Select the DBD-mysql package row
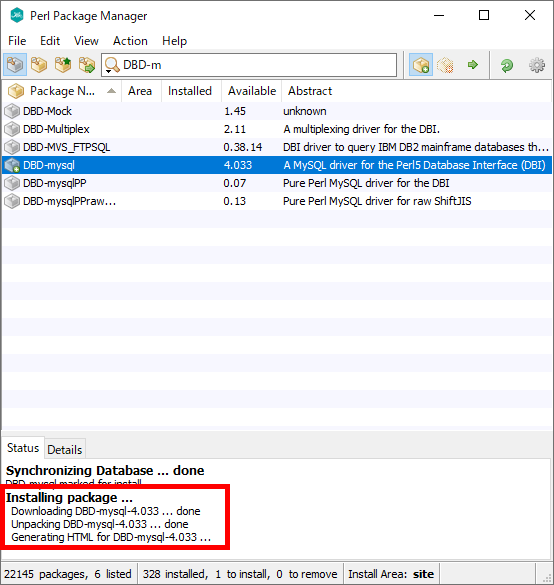This screenshot has width=554, height=585. [277, 165]
